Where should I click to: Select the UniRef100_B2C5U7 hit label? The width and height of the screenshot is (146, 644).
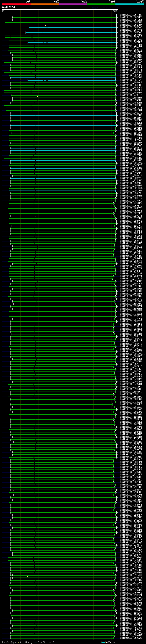[131, 60]
